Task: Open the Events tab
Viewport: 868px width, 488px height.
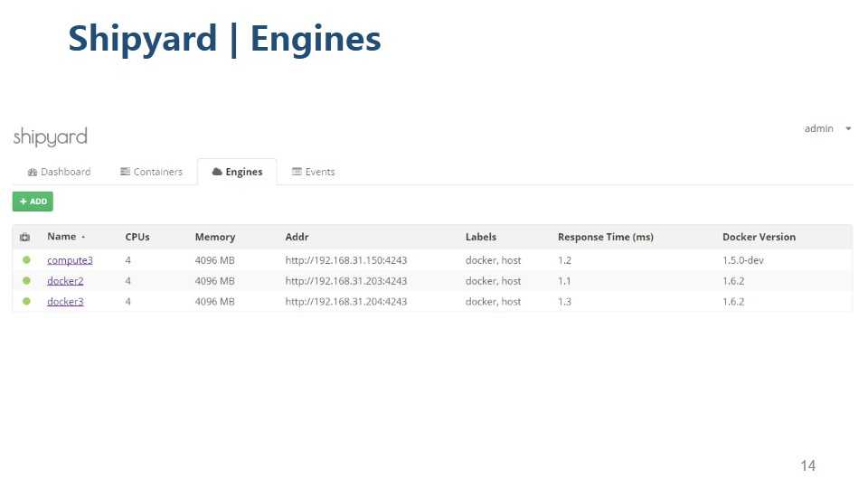Action: (314, 172)
